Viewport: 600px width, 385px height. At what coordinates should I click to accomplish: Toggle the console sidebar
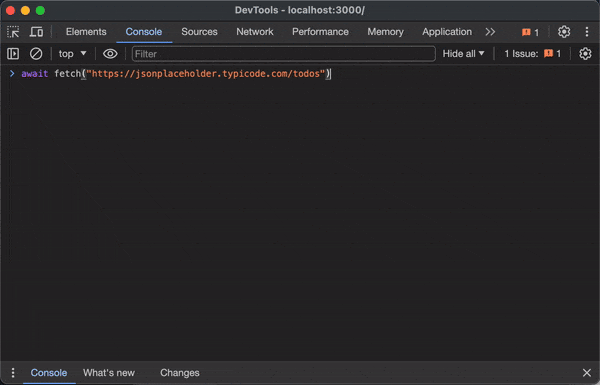click(x=13, y=54)
